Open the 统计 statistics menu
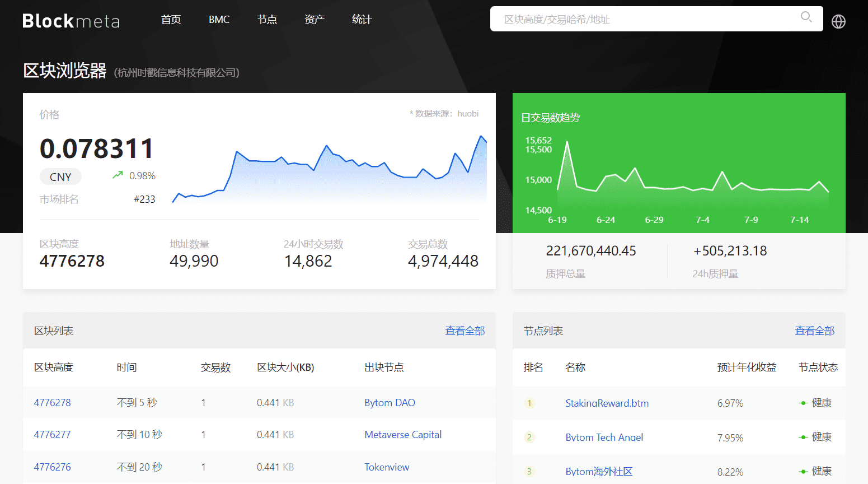Screen dimensions: 868x484 (362, 20)
